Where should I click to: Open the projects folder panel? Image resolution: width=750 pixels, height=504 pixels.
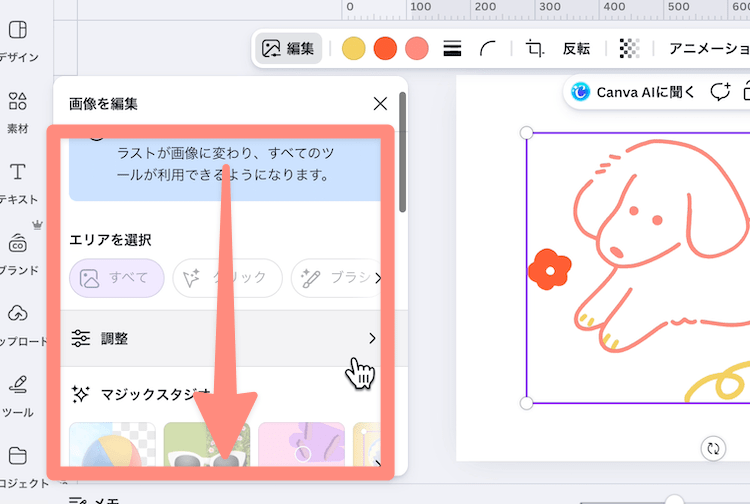(x=18, y=467)
